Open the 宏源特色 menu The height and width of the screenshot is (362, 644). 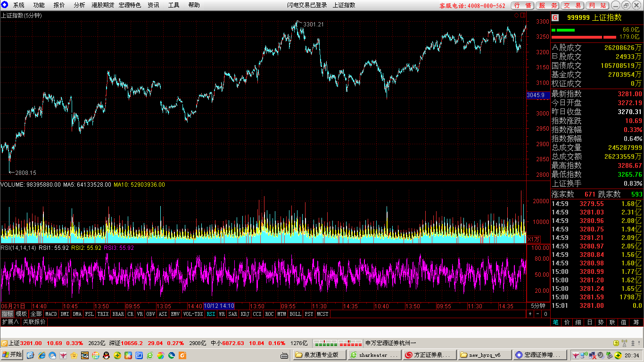coord(130,5)
